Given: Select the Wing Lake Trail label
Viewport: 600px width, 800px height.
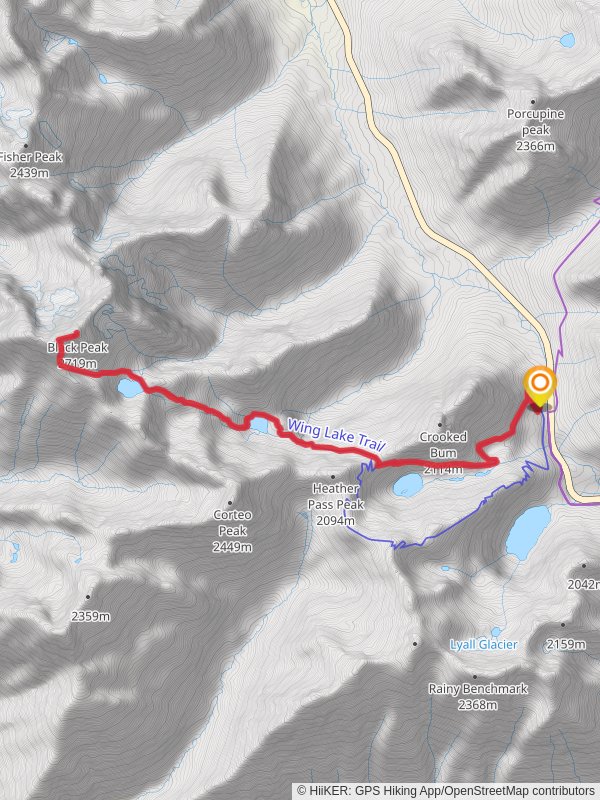Looking at the screenshot, I should [x=335, y=434].
